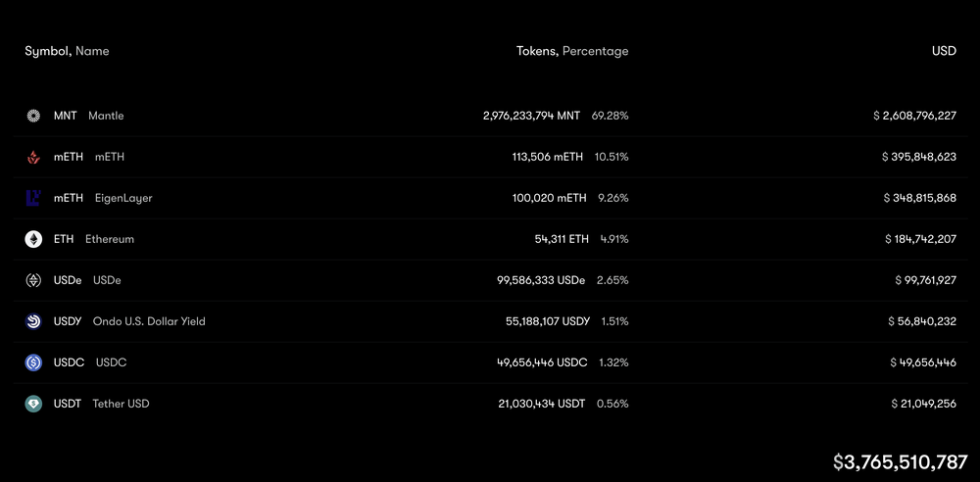This screenshot has height=482, width=980.
Task: Select the Tether USD name label
Action: (121, 404)
